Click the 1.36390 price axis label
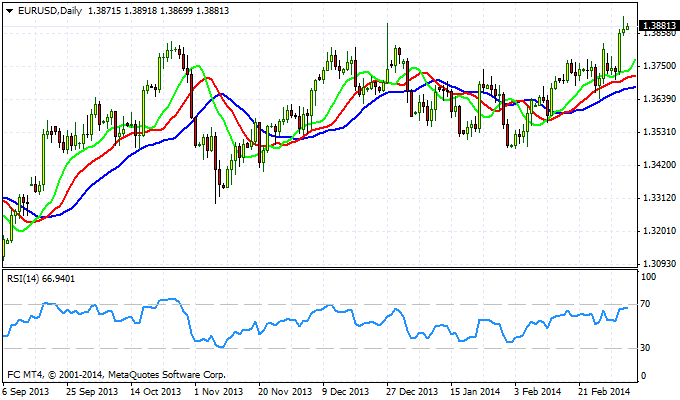The image size is (680, 400). tap(659, 99)
